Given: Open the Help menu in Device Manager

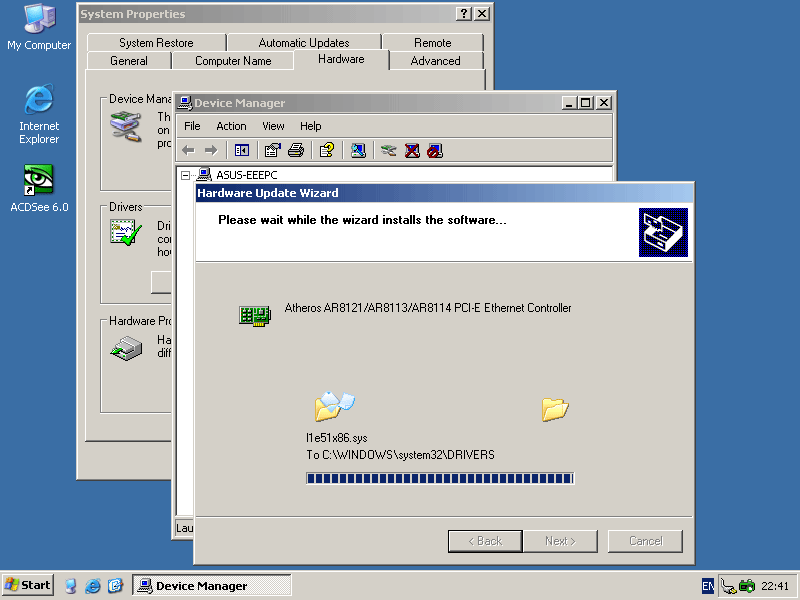Looking at the screenshot, I should (x=310, y=126).
